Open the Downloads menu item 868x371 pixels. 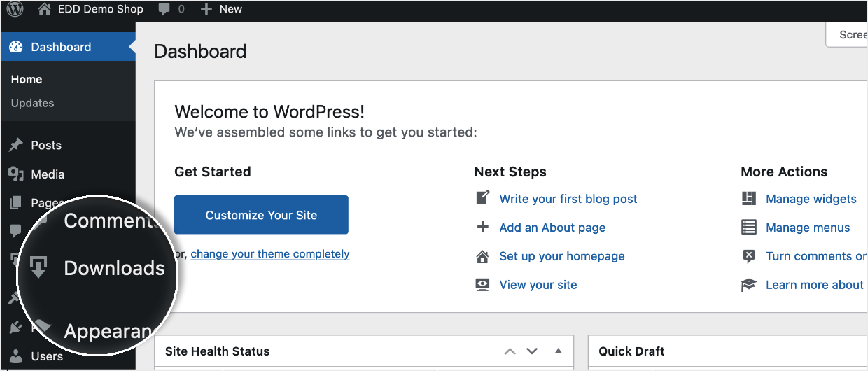(113, 268)
